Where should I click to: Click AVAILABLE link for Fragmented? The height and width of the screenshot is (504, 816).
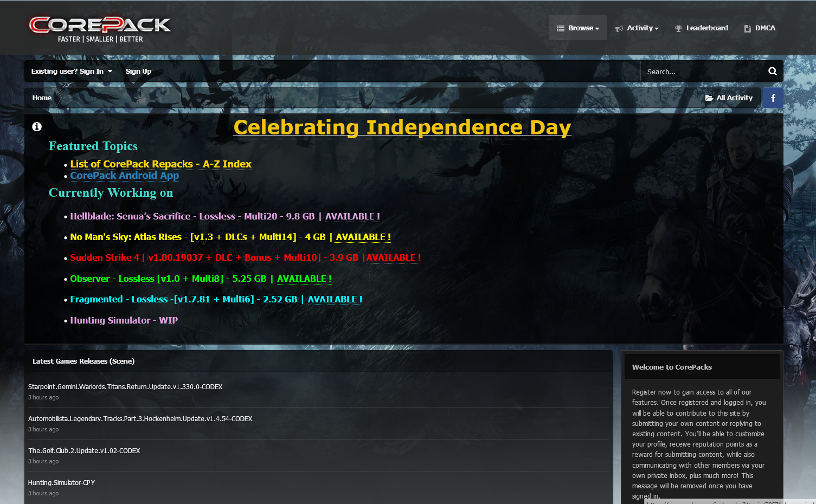point(335,299)
